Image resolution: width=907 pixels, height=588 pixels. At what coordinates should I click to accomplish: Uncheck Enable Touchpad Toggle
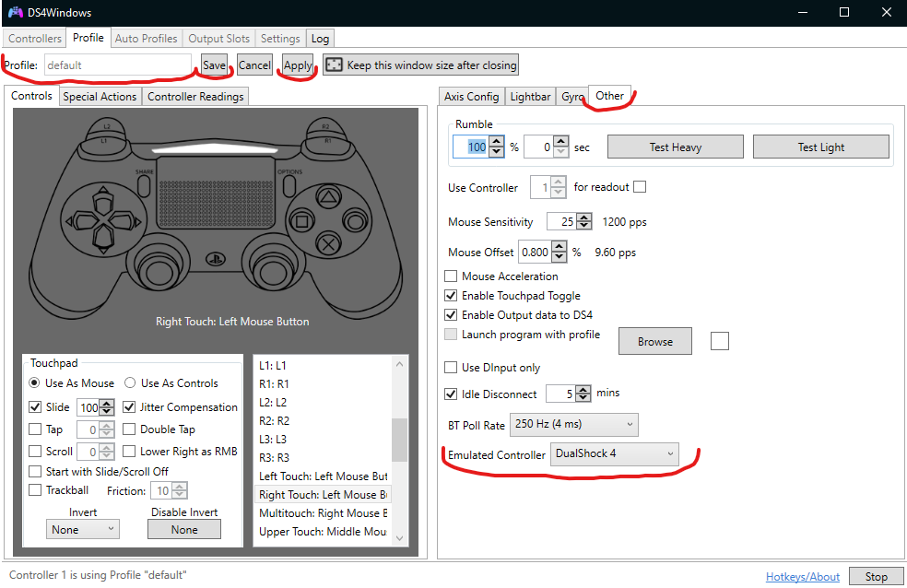451,296
